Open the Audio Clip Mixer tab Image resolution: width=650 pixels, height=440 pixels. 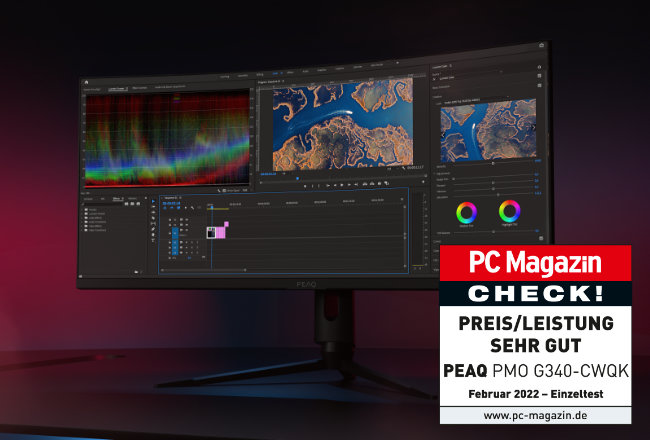click(x=170, y=87)
